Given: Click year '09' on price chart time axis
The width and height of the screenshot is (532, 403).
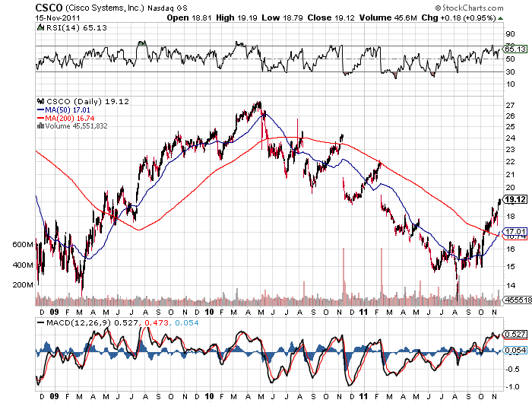Looking at the screenshot, I should (54, 312).
